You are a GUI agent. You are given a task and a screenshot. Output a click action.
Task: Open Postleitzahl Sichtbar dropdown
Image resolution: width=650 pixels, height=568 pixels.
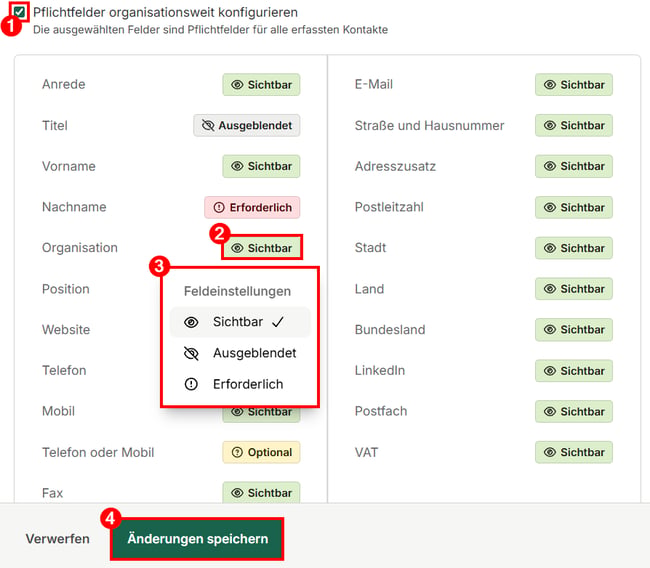[x=574, y=207]
